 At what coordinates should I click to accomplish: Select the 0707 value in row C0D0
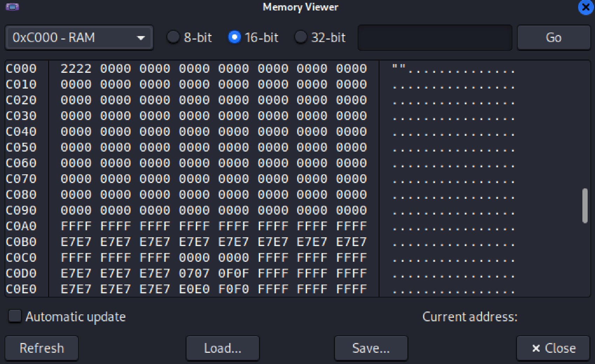pyautogui.click(x=194, y=273)
